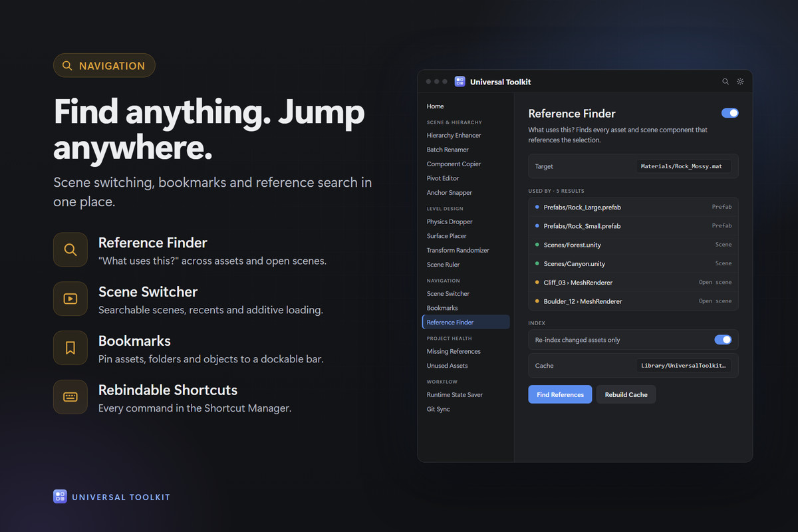
Task: Click the Cache path field
Action: [684, 366]
